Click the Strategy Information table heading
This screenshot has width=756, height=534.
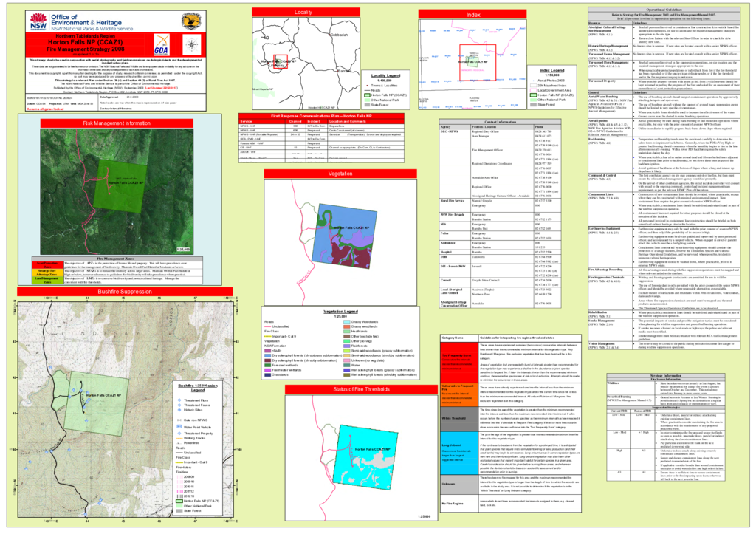(665, 376)
